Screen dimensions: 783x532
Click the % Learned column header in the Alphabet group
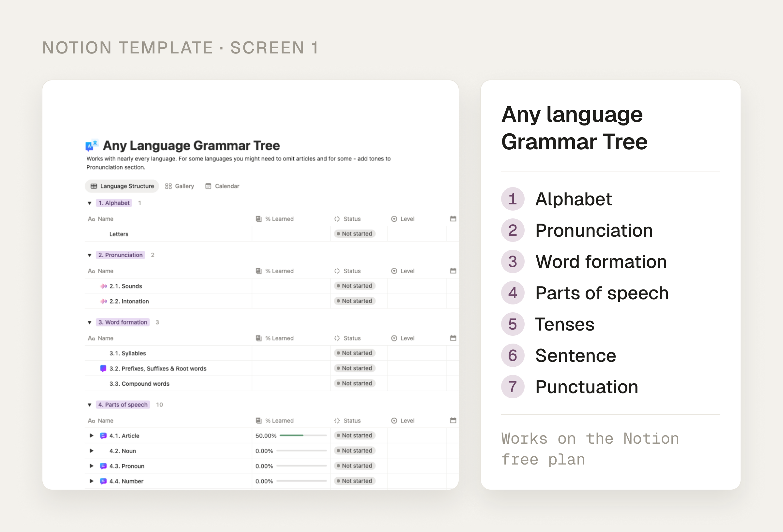275,219
